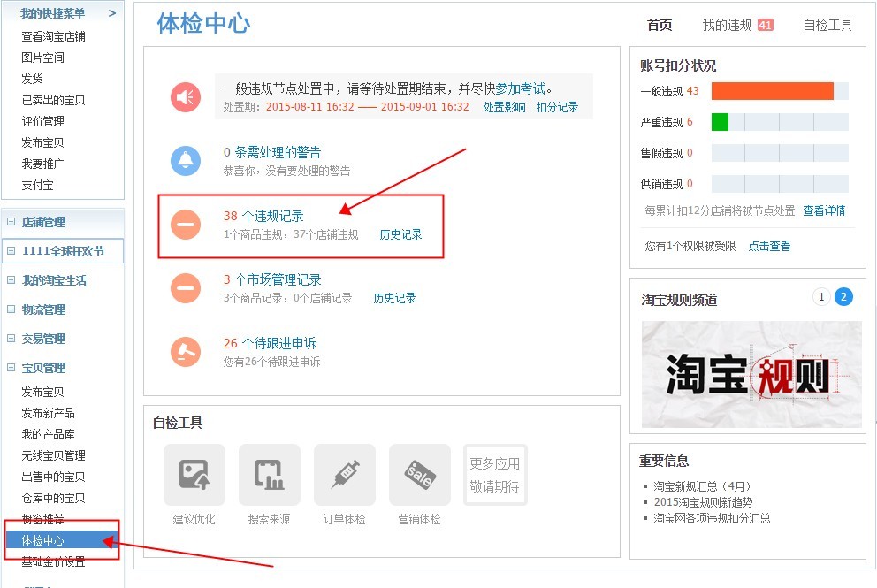877x588 pixels.
Task: Open 2015淘宝规则新趋势 link
Action: click(703, 502)
